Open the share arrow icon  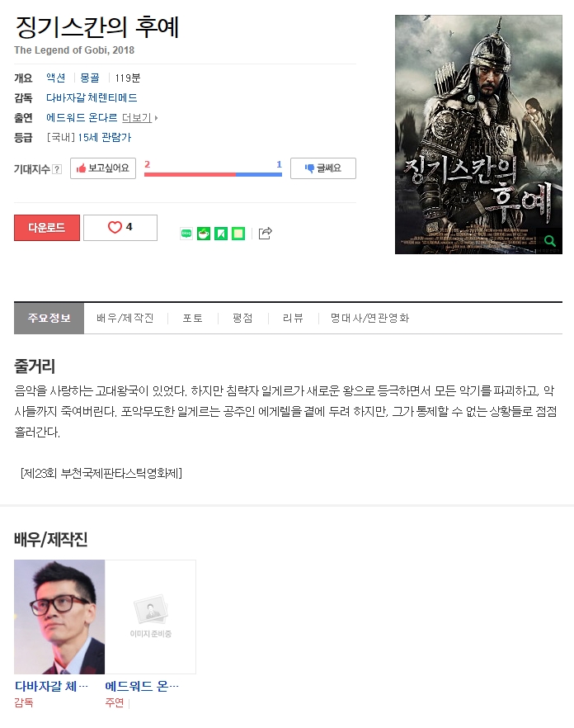[x=265, y=233]
